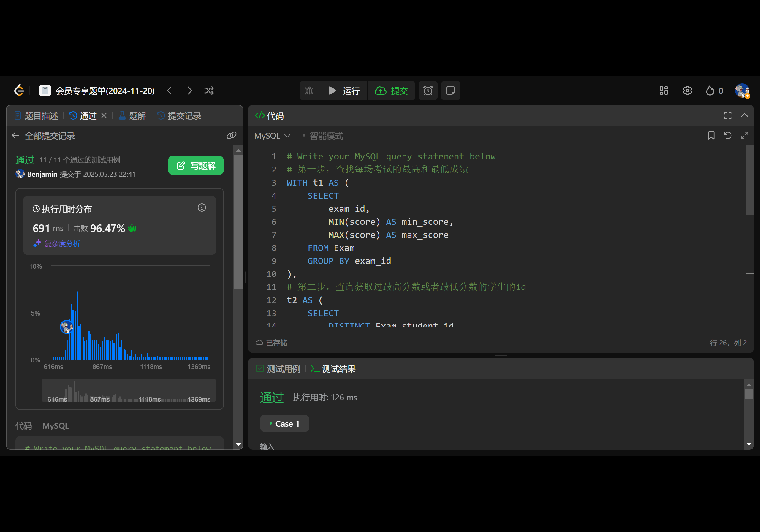Viewport: 760px width, 532px height.
Task: Toggle fullscreen for the code panel
Action: [728, 115]
